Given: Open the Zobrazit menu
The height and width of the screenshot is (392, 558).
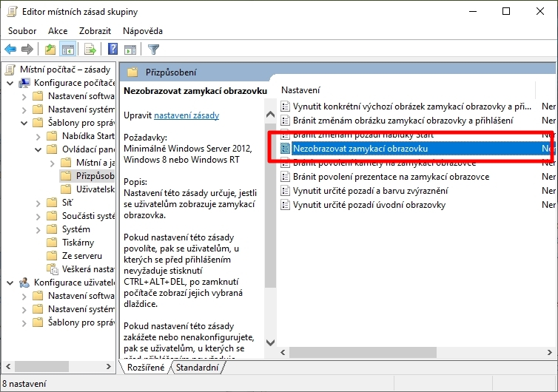Looking at the screenshot, I should (95, 31).
